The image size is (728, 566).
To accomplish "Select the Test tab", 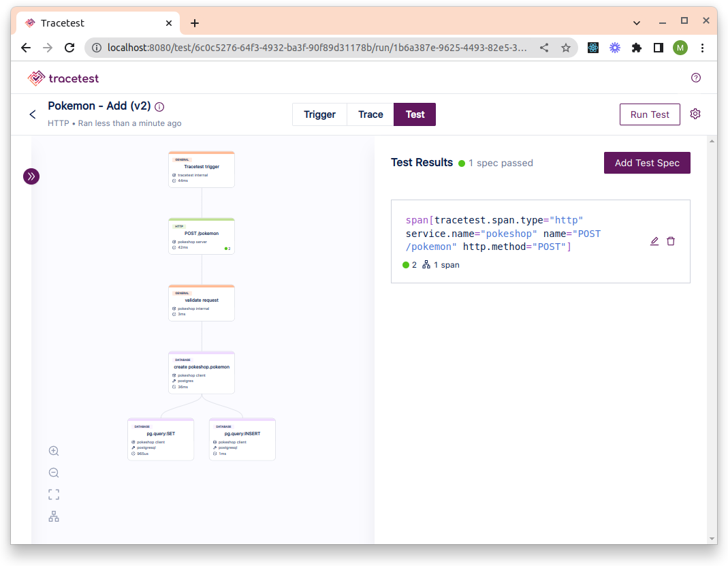I will point(415,114).
